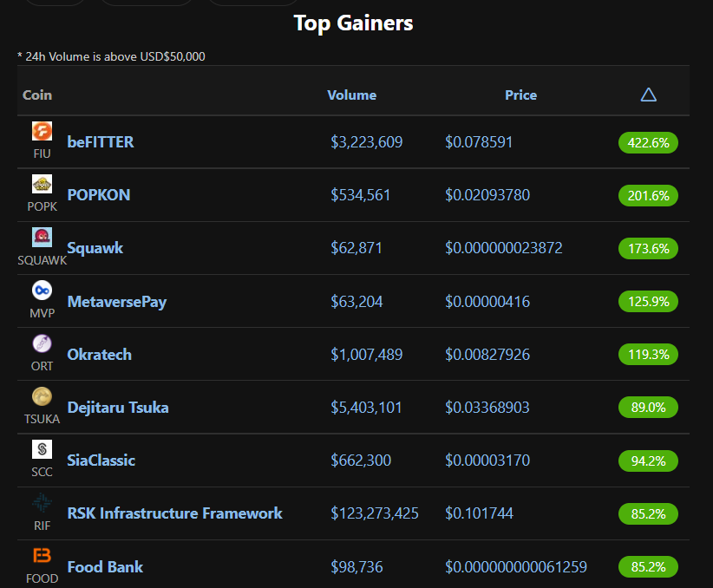Click MetaversePay price $0.00000416

487,302
